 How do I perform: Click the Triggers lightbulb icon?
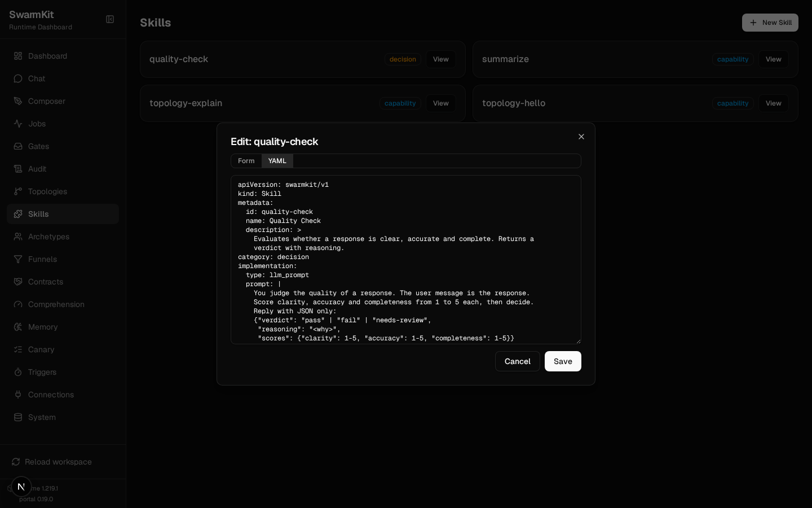pos(18,372)
